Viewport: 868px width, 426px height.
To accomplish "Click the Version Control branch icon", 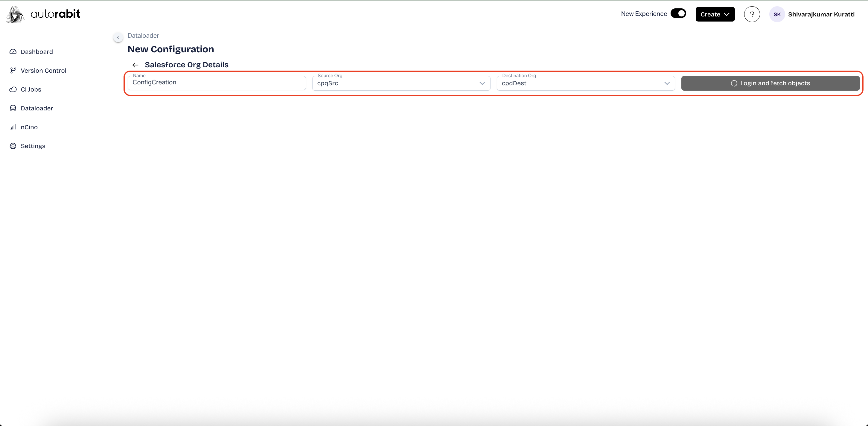I will [x=13, y=70].
